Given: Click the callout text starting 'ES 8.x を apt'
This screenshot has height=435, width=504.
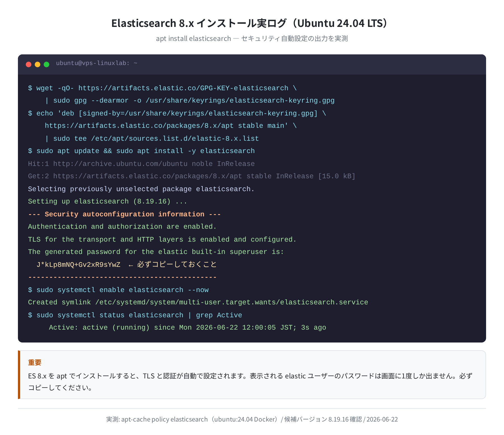Looking at the screenshot, I should 250,382.
